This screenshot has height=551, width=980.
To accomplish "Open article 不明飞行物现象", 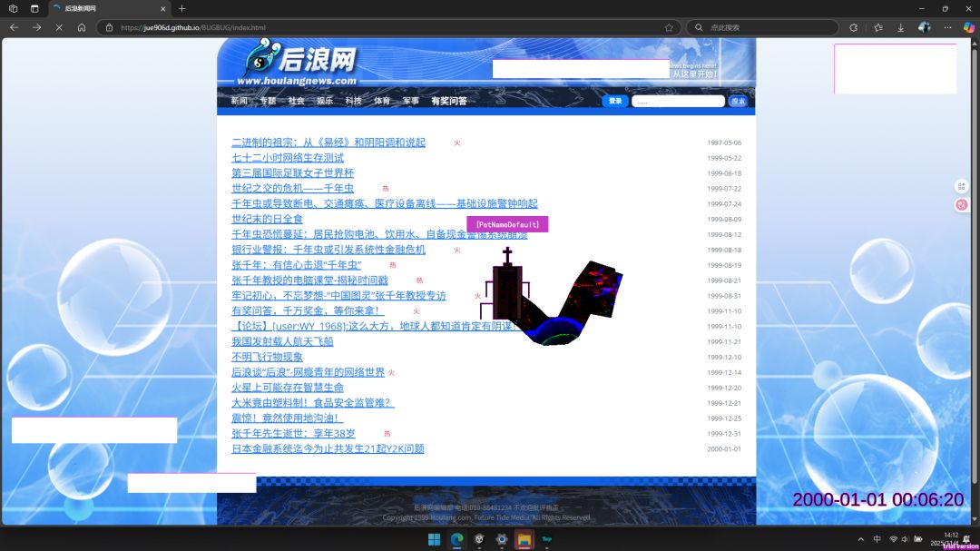I will click(x=267, y=357).
